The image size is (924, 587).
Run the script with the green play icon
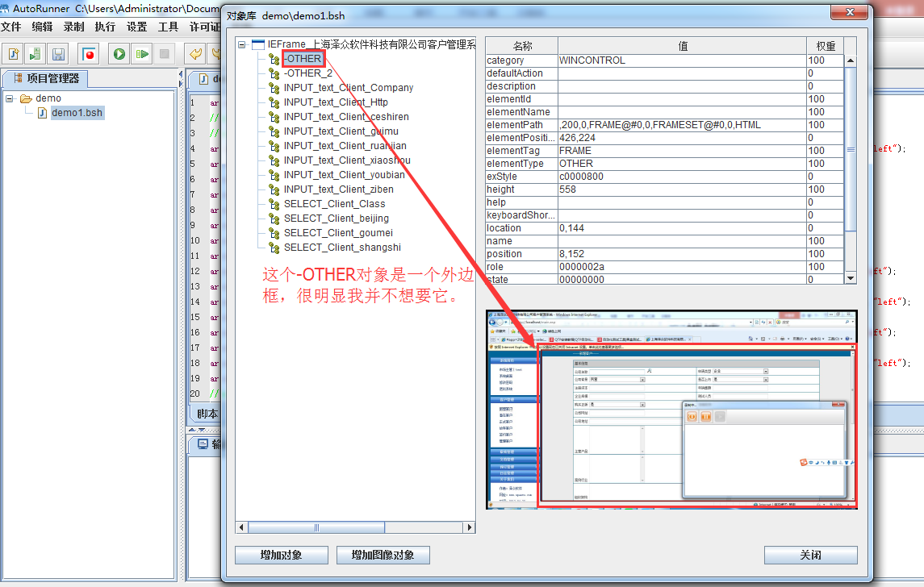coord(119,54)
